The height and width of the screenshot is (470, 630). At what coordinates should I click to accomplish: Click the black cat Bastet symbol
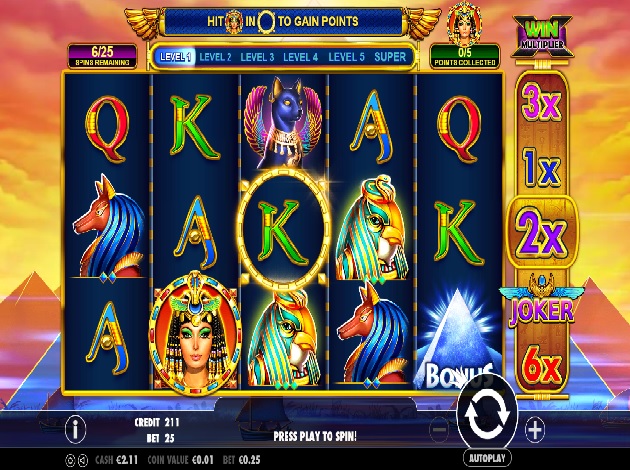(283, 123)
